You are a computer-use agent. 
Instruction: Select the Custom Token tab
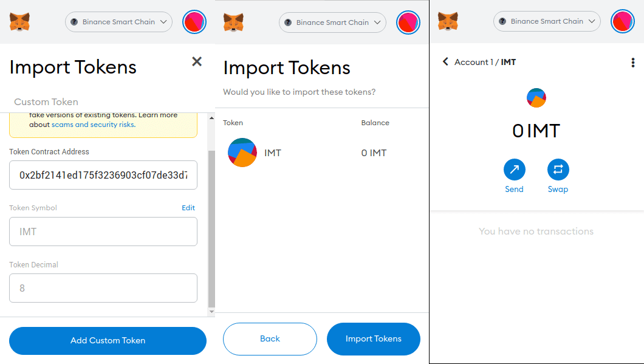pos(46,101)
